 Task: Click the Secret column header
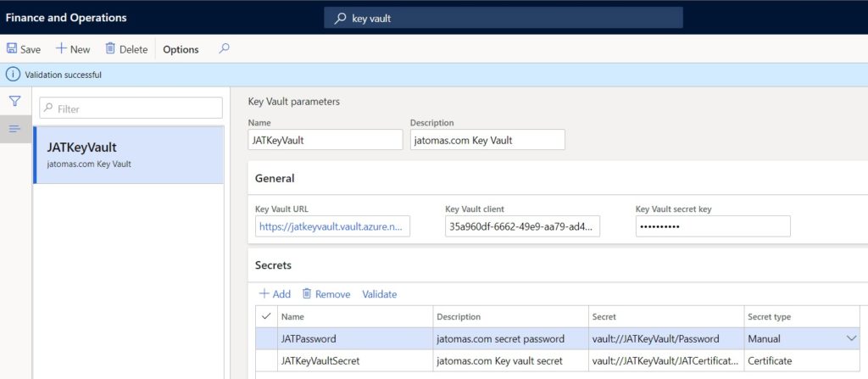click(x=666, y=316)
